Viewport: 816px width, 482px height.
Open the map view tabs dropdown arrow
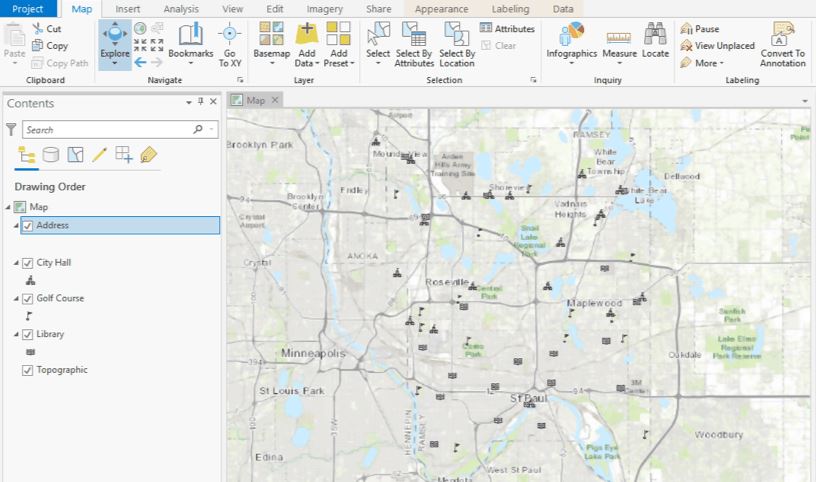(805, 101)
